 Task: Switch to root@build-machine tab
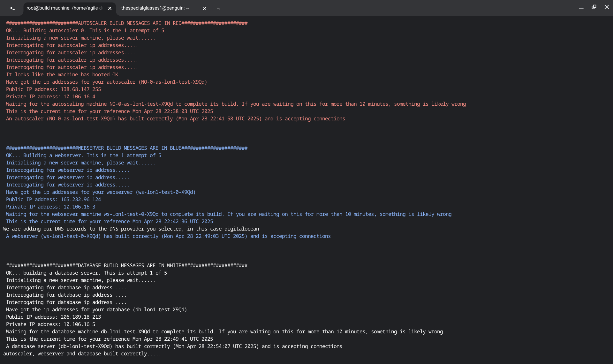[64, 8]
